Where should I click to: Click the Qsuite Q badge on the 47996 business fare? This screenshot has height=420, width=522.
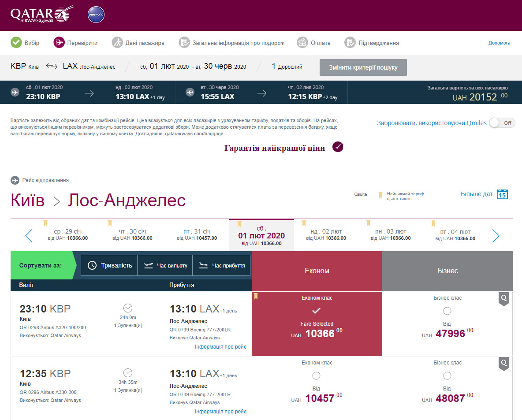[503, 298]
